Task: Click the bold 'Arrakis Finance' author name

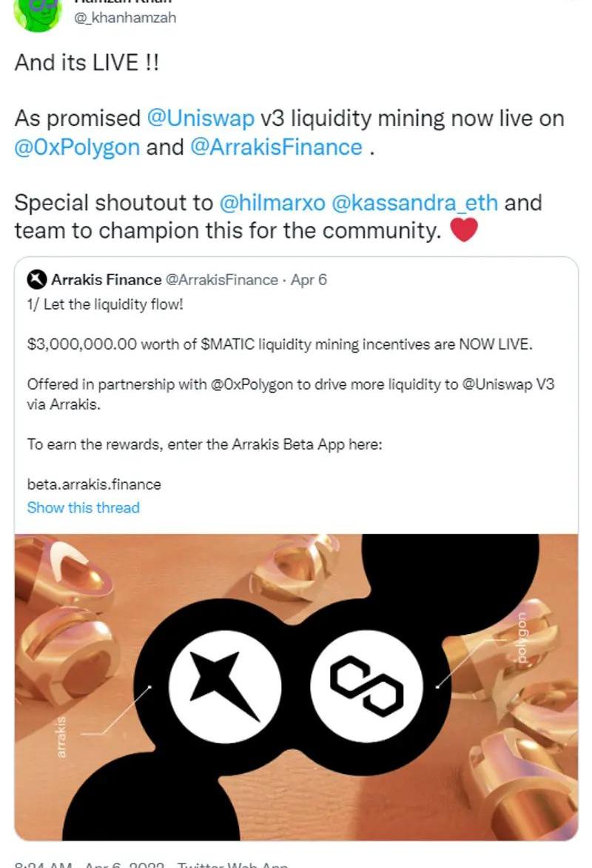Action: pos(106,280)
